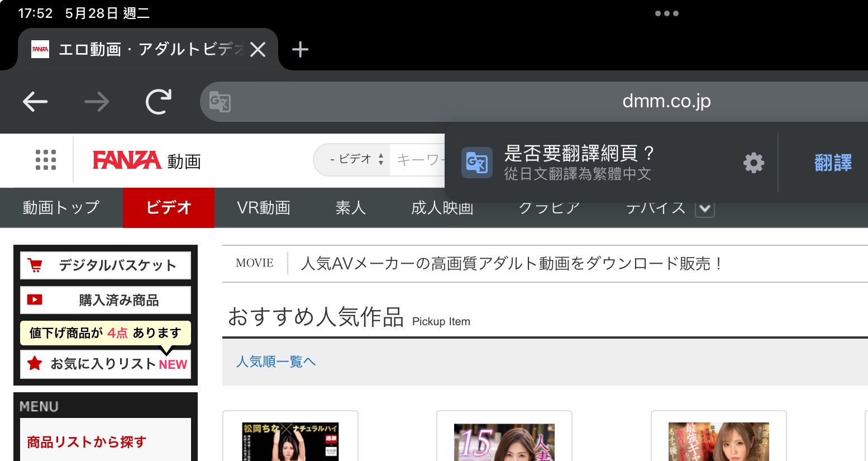Image resolution: width=868 pixels, height=461 pixels.
Task: Tap the translate icon in address bar
Action: tap(220, 102)
